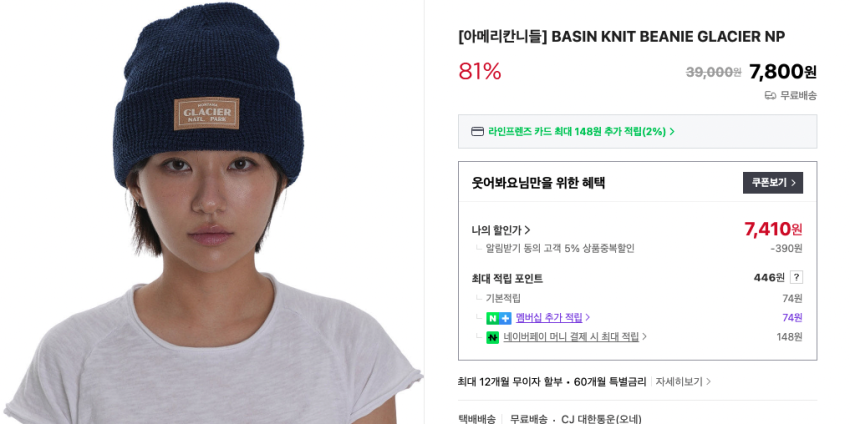Image resolution: width=850 pixels, height=424 pixels.
Task: Open 네이버페이 머니 결제 시 최대 적립 link
Action: click(x=571, y=337)
